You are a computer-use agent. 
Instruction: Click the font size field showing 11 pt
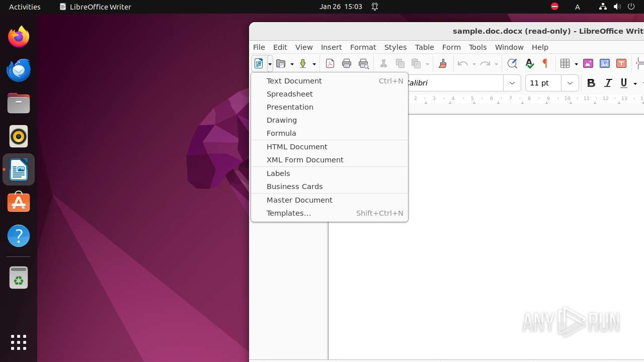point(543,83)
